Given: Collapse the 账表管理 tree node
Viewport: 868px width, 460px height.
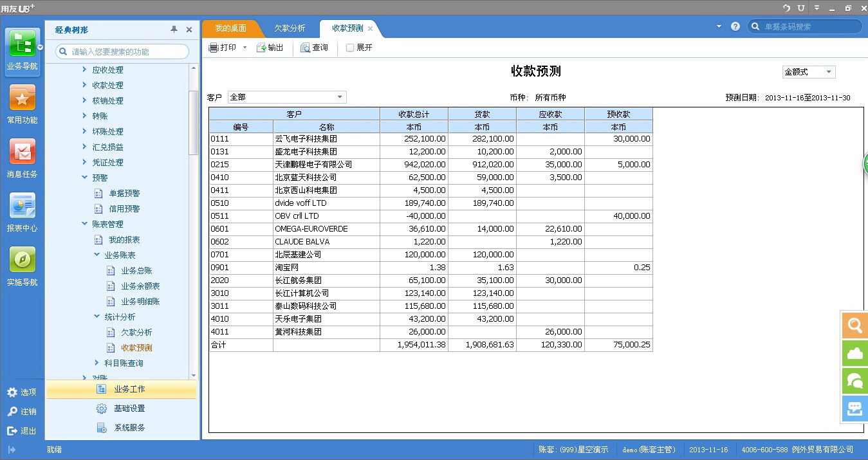Looking at the screenshot, I should click(x=84, y=224).
